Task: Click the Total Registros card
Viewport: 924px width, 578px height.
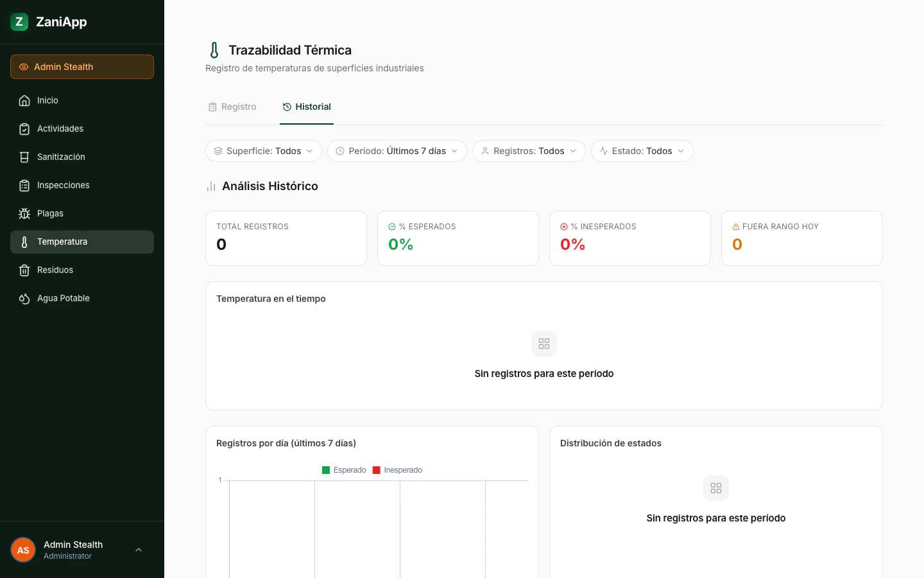Action: pyautogui.click(x=286, y=238)
